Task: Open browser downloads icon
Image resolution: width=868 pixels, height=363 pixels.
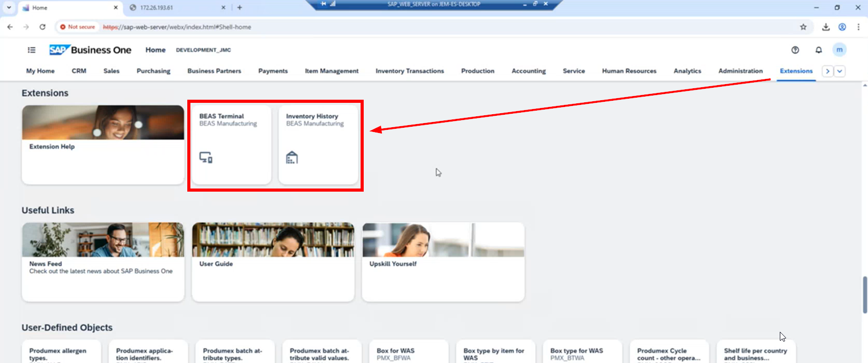Action: pos(826,27)
